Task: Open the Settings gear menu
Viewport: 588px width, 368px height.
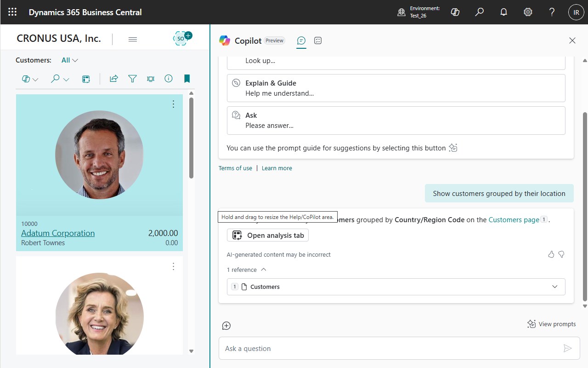Action: click(528, 12)
